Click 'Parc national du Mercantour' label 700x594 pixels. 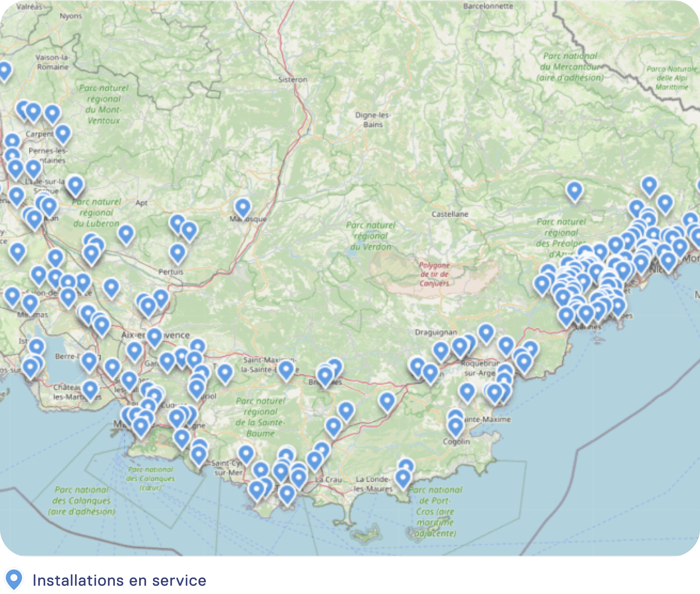pos(570,67)
